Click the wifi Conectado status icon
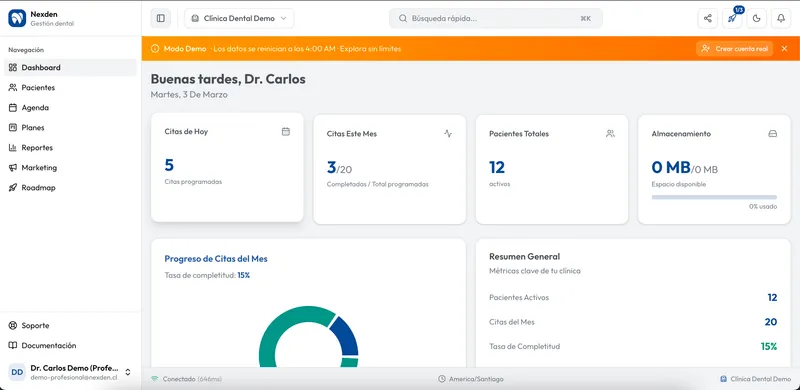This screenshot has width=800, height=390. pyautogui.click(x=155, y=379)
